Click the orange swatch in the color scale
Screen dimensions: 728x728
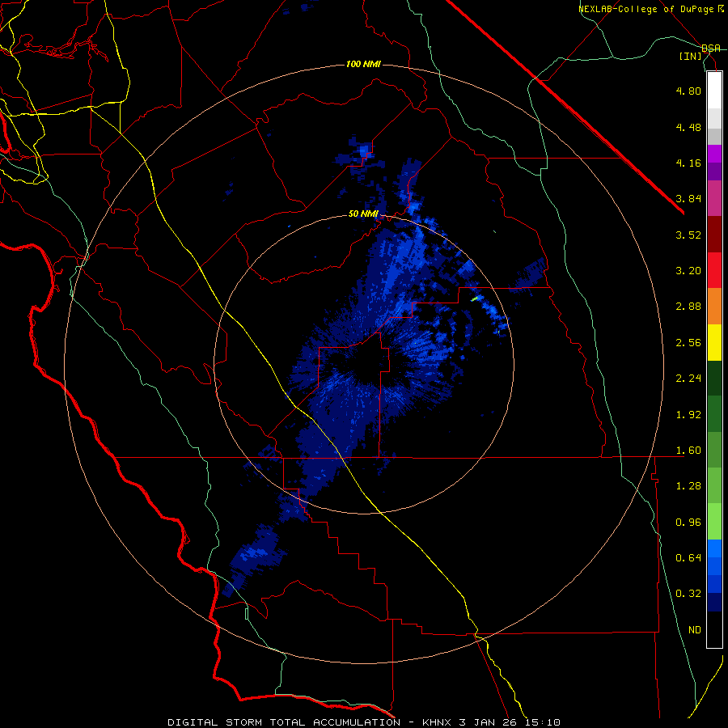pos(714,307)
